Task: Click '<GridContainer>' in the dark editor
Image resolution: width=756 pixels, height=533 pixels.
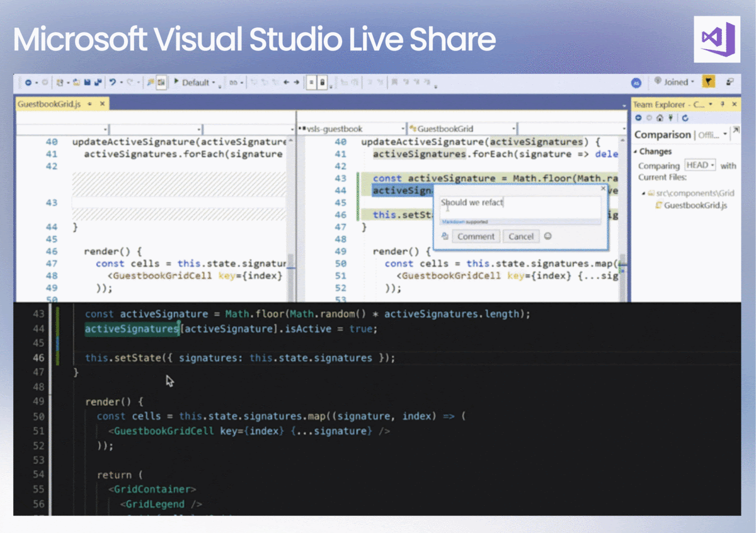Action: [152, 489]
